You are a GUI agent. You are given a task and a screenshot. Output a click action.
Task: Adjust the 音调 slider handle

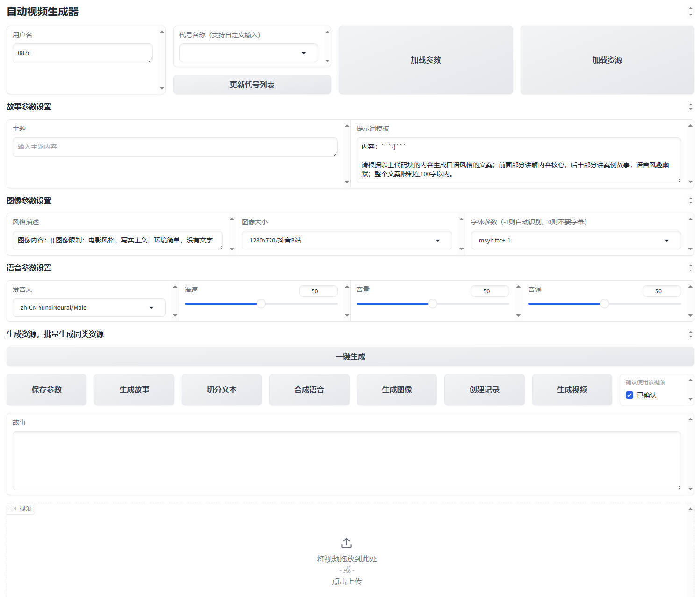tap(605, 304)
